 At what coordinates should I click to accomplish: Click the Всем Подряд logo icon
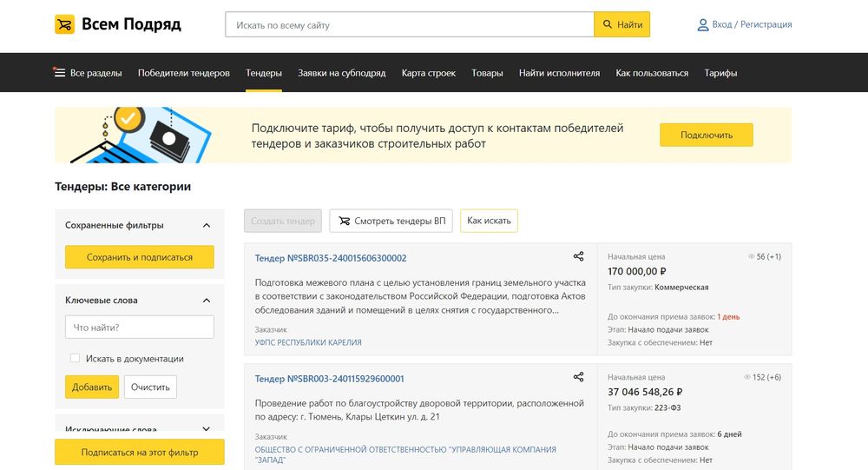[x=65, y=24]
